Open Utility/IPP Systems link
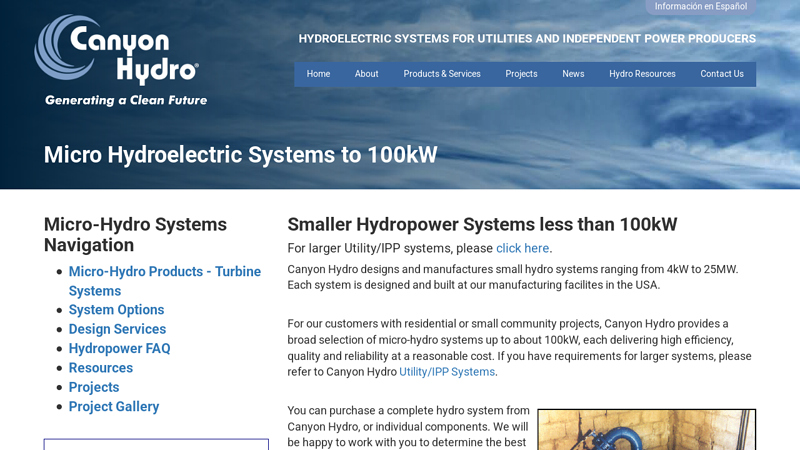The width and height of the screenshot is (800, 450). tap(447, 372)
